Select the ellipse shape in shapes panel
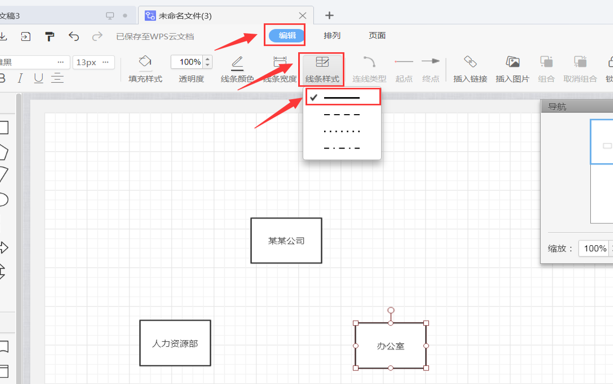 (x=3, y=199)
